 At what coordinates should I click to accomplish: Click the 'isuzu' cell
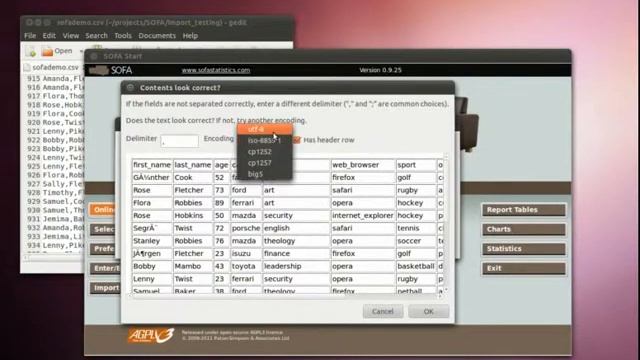click(x=245, y=253)
